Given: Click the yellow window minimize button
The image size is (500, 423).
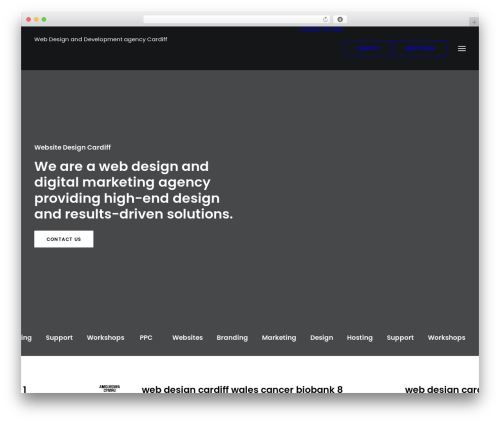Looking at the screenshot, I should (x=36, y=19).
